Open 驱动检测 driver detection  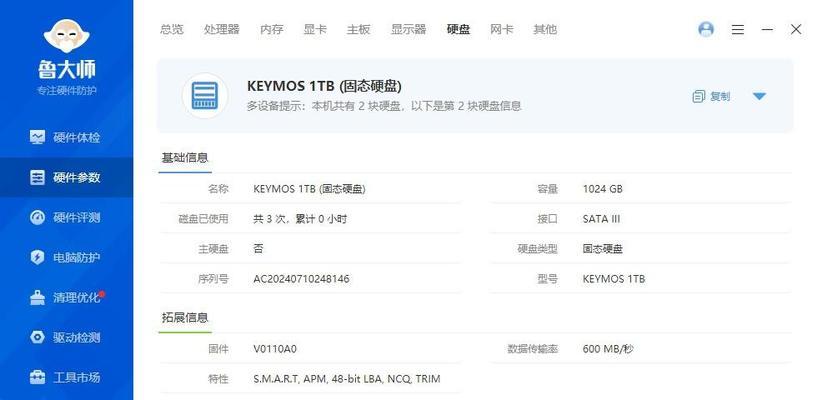66,338
